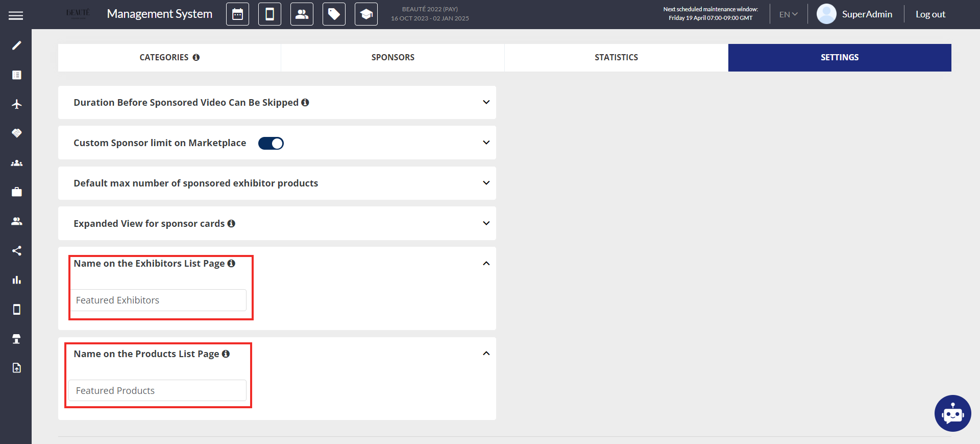This screenshot has height=444, width=980.
Task: Click the calendar icon in top bar
Action: pos(238,14)
